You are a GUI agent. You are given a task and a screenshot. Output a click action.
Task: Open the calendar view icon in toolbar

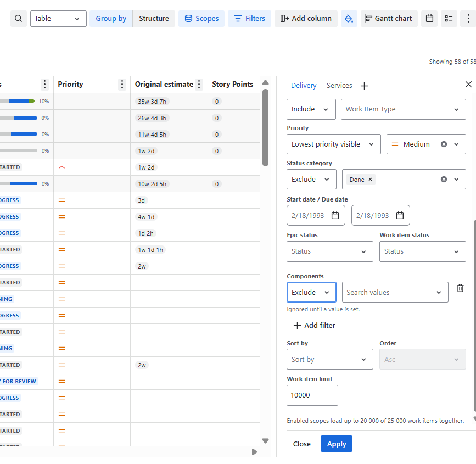pyautogui.click(x=429, y=19)
